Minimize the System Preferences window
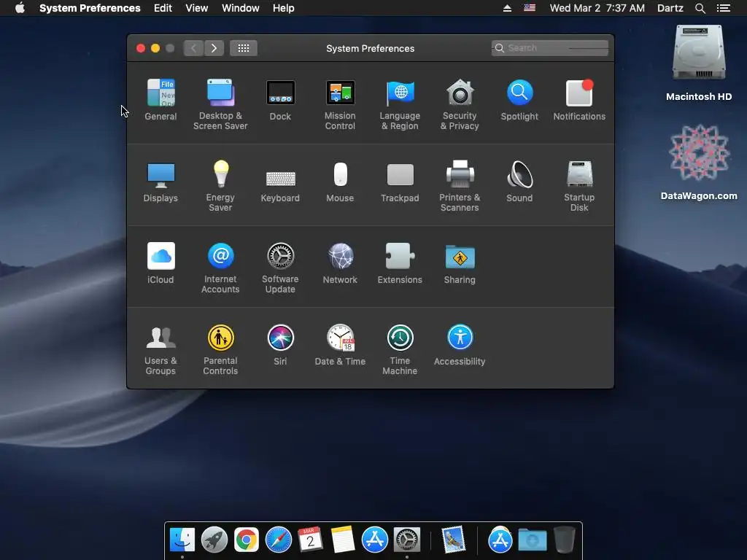Screen dimensions: 747x560 155,48
